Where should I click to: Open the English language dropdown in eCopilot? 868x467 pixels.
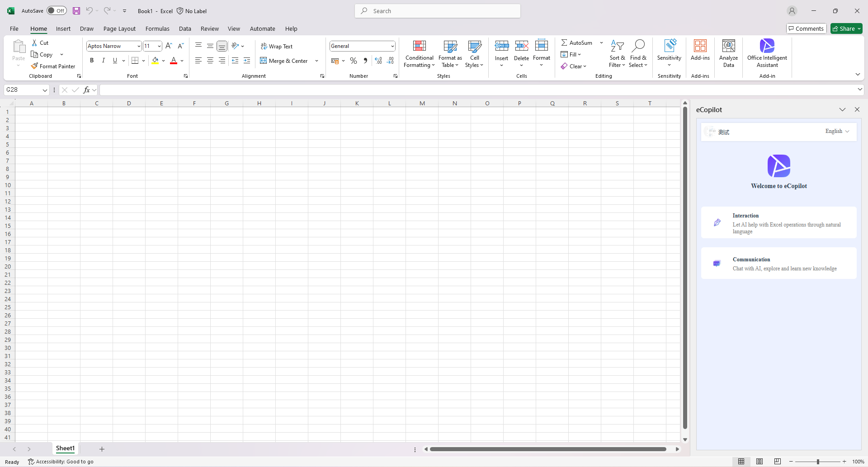(x=837, y=132)
